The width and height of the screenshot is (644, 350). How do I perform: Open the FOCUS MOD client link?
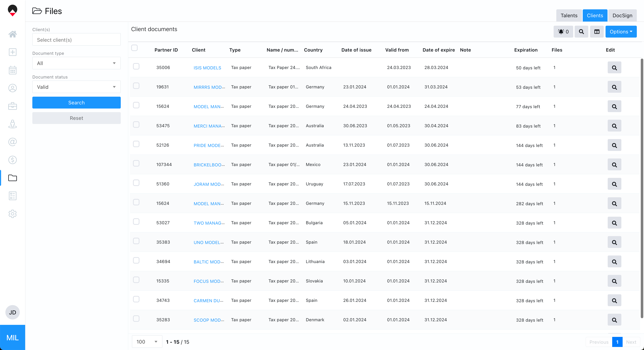[209, 281]
